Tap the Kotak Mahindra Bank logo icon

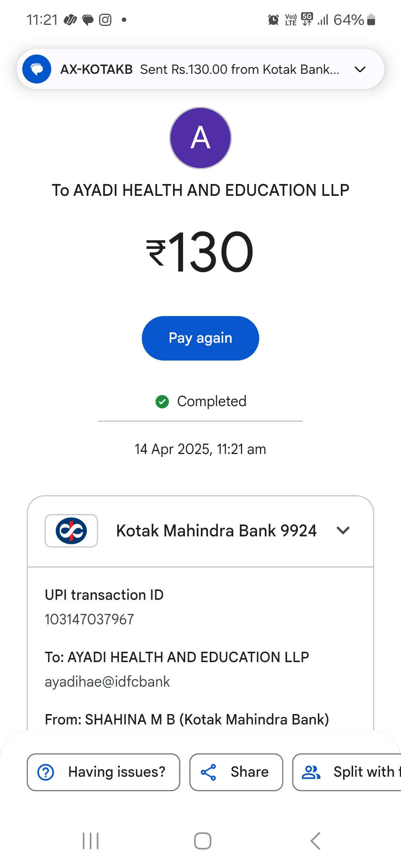pyautogui.click(x=71, y=530)
